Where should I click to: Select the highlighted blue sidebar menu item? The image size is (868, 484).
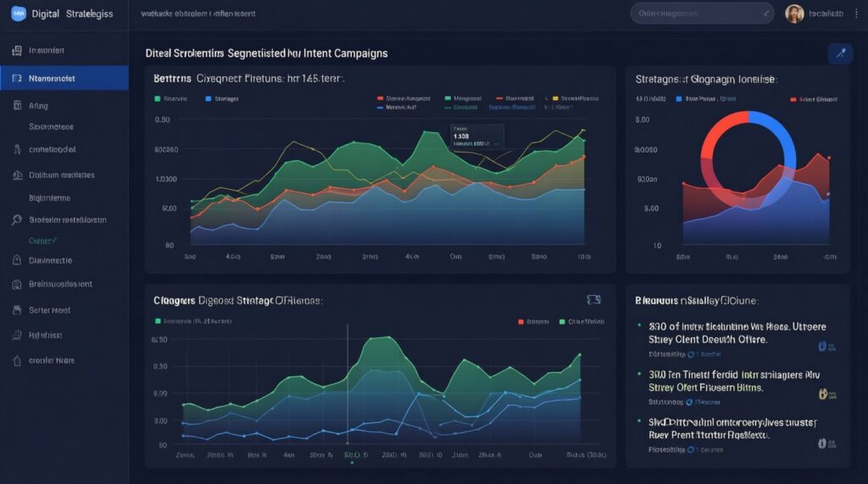(x=64, y=79)
